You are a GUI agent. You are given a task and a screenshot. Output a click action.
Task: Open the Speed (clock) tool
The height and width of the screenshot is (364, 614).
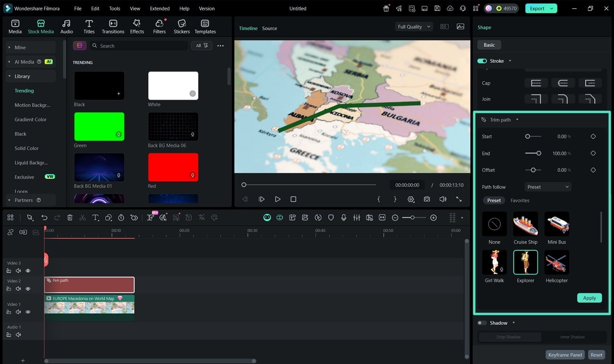(121, 218)
